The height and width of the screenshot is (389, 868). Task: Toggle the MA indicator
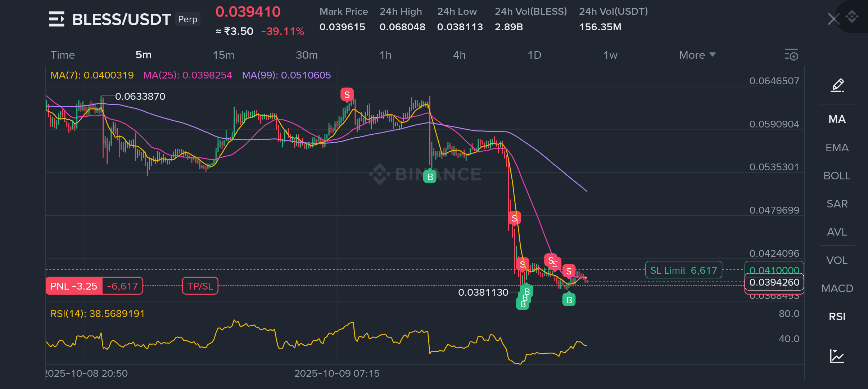coord(837,119)
